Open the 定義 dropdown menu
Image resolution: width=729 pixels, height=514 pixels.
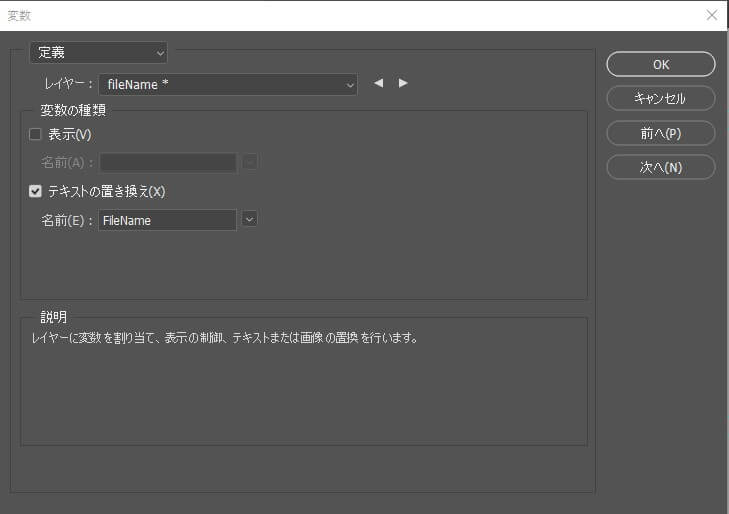[x=98, y=53]
